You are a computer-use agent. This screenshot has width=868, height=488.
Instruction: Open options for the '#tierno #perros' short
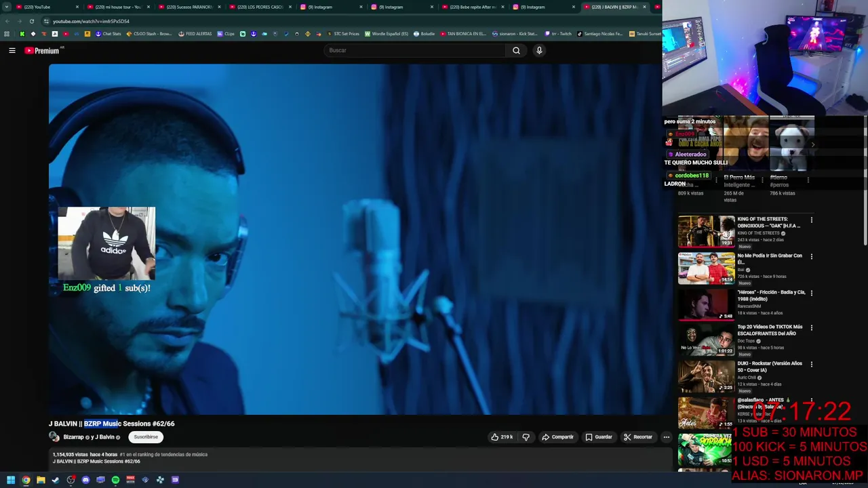click(x=808, y=180)
